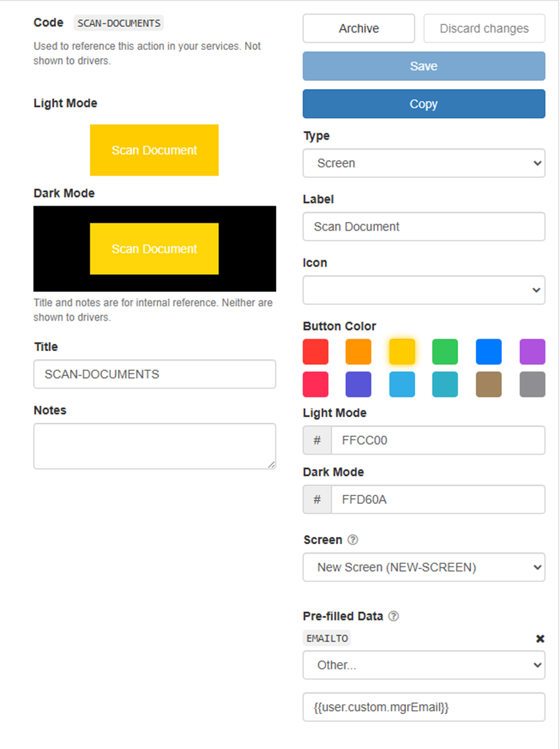
Task: Pick the red button color swatch
Action: tap(316, 352)
